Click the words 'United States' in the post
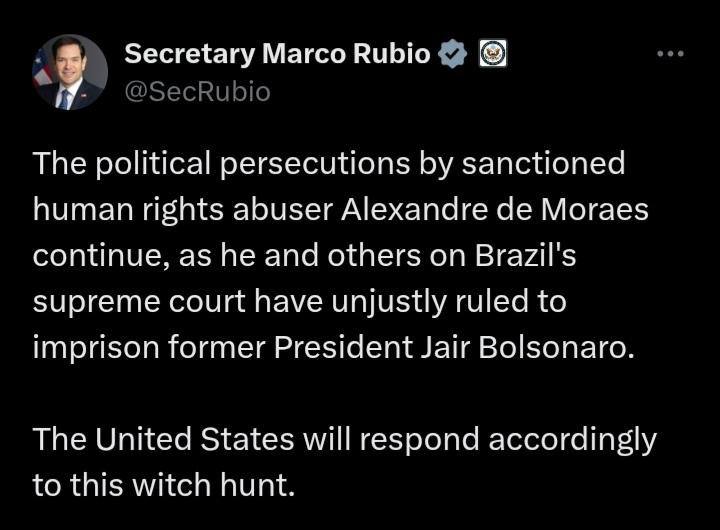 195,439
